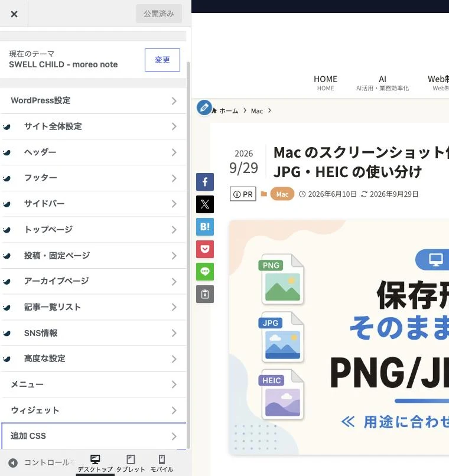Viewport: 449px width, 476px height.
Task: Copy the post URL with clipboard icon
Action: click(205, 294)
